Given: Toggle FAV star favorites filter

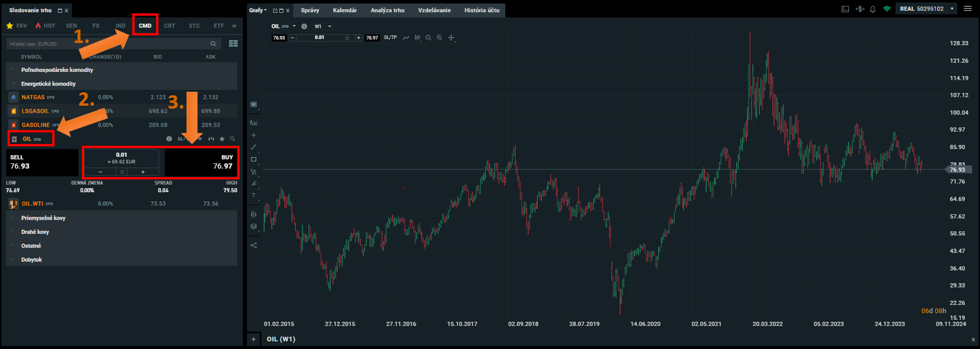Looking at the screenshot, I should pos(16,26).
